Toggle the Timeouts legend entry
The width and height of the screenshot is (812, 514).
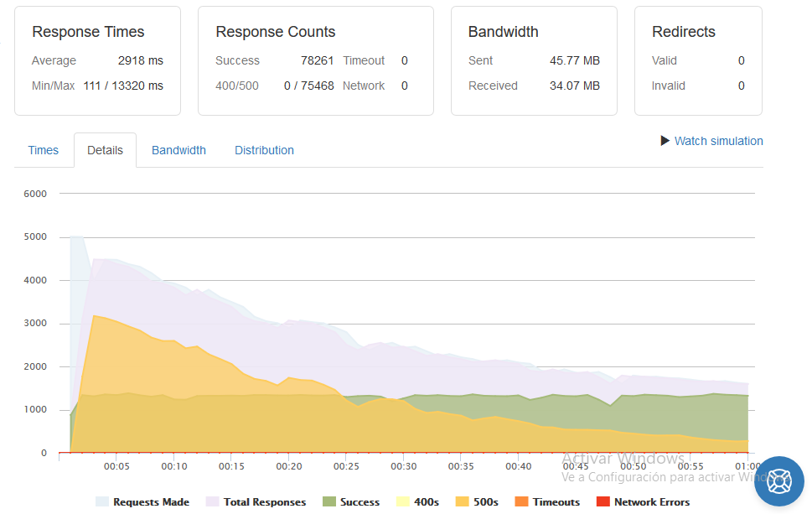coord(547,501)
